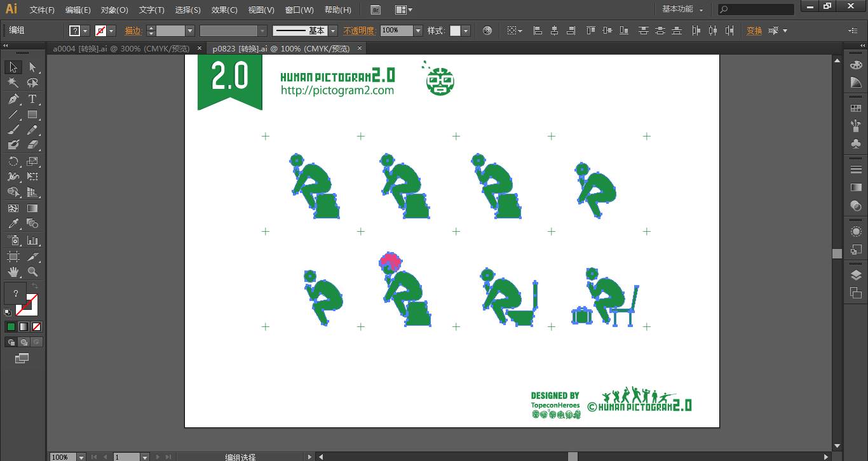The image size is (868, 461).
Task: Select the Shape Builder tool
Action: (x=13, y=192)
